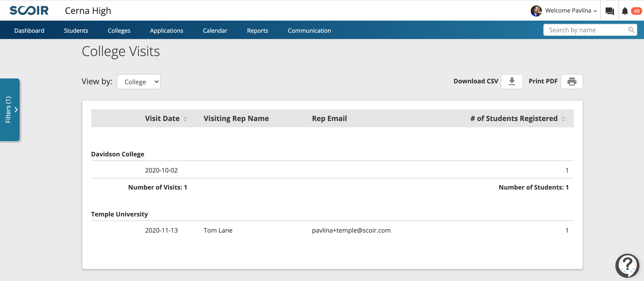Screen dimensions: 644x281
Task: Open the View by College dropdown
Action: pos(139,82)
